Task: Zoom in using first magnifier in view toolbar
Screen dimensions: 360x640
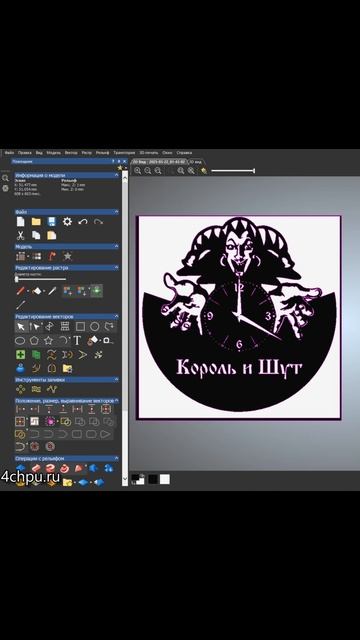Action: click(138, 171)
